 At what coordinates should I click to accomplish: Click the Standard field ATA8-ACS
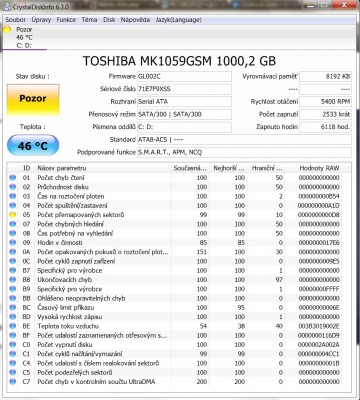point(244,140)
